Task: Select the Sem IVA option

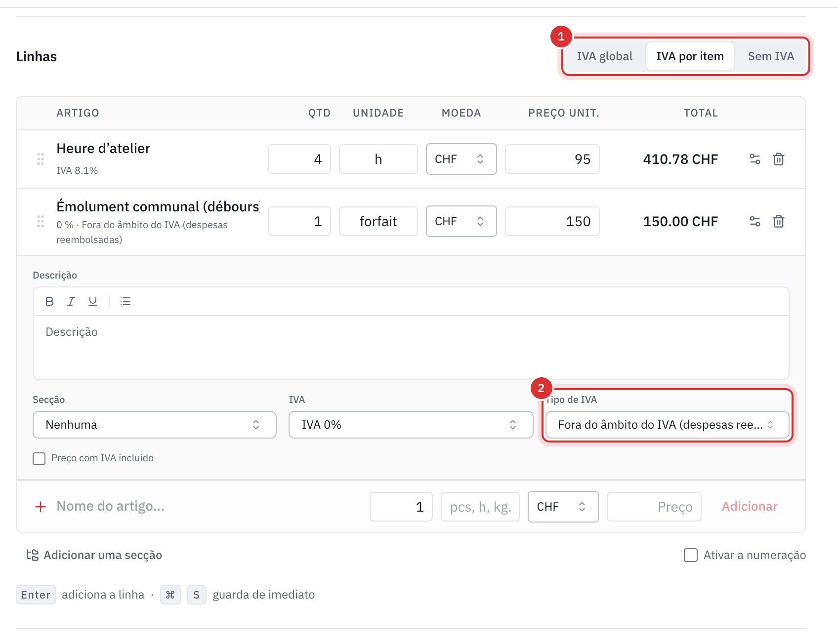Action: tap(771, 56)
